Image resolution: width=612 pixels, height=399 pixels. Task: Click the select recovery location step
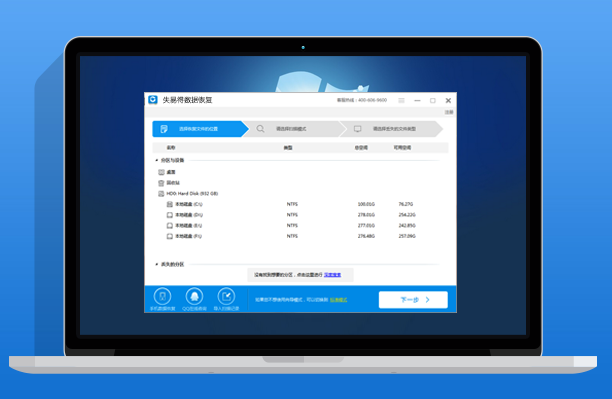pos(198,129)
